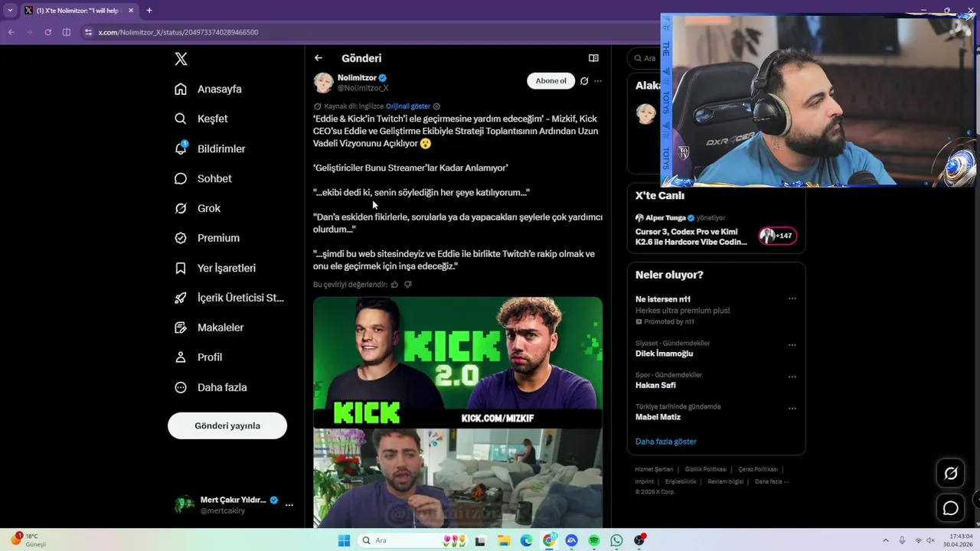Screen dimensions: 980x551
Task: Open options for Mabel Matiz trend
Action: click(x=792, y=409)
